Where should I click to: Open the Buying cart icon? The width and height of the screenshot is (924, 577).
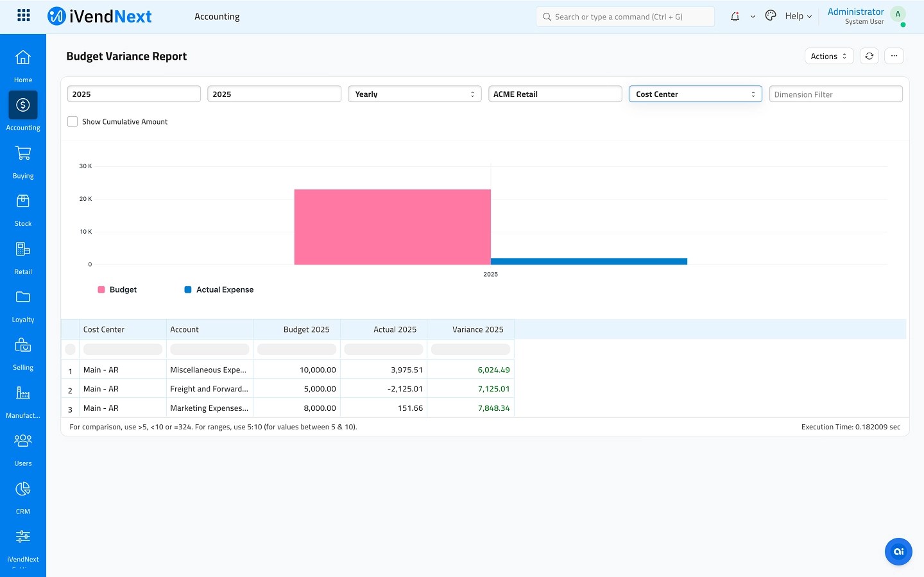(x=23, y=153)
